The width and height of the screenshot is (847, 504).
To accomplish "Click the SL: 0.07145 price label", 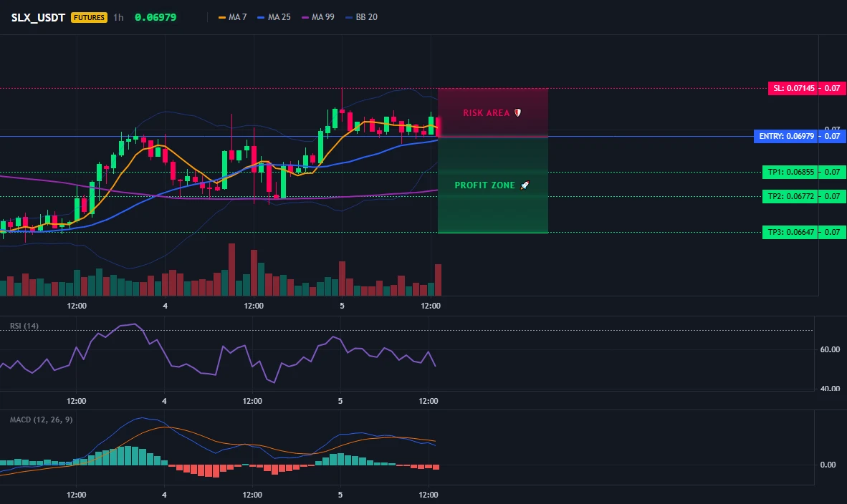I will pyautogui.click(x=793, y=88).
